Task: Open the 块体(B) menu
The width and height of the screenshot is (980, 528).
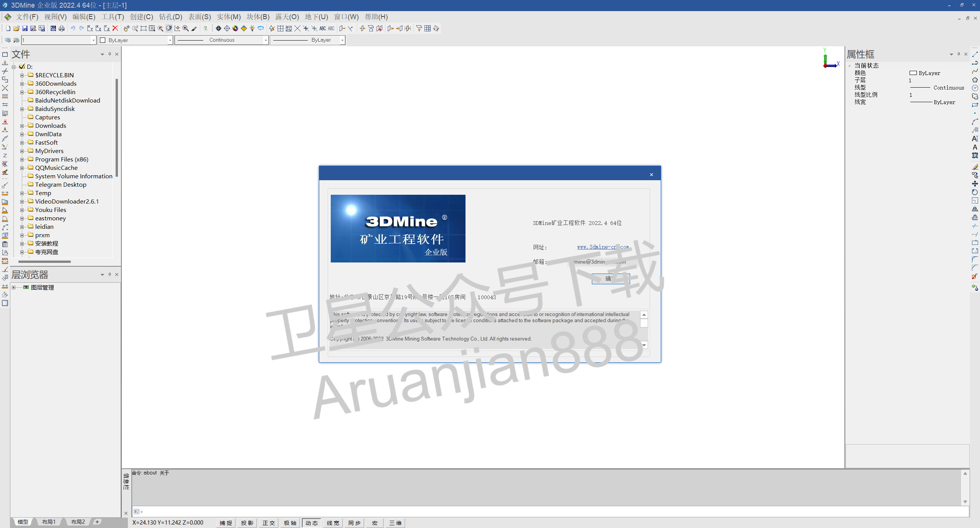Action: (258, 17)
